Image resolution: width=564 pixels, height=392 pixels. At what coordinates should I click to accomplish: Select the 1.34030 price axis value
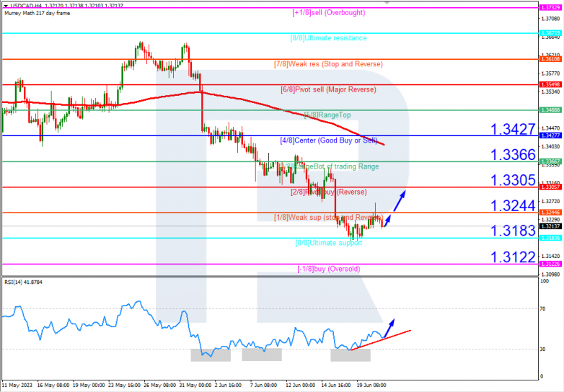tap(551, 146)
